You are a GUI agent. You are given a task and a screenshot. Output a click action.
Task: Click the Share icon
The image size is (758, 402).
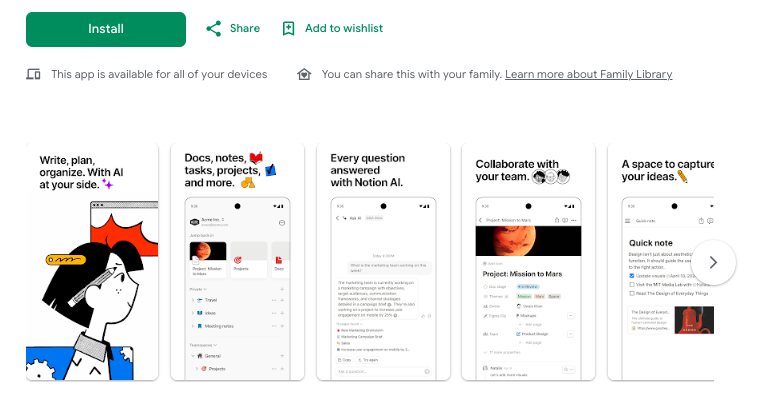click(214, 29)
